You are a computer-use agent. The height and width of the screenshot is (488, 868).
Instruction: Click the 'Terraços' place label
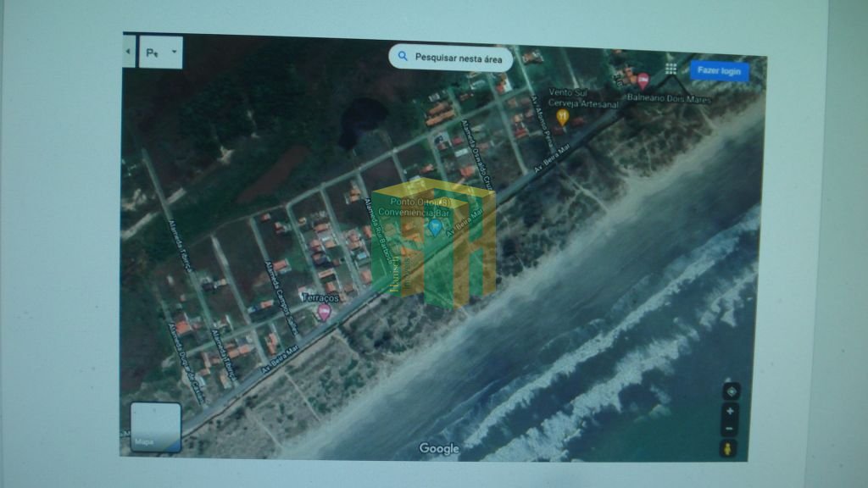pyautogui.click(x=320, y=297)
